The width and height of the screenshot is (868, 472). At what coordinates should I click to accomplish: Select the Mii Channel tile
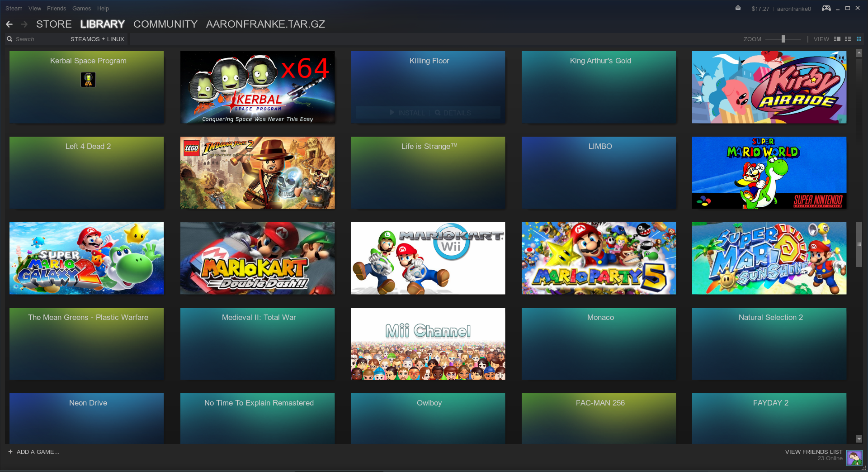click(428, 343)
